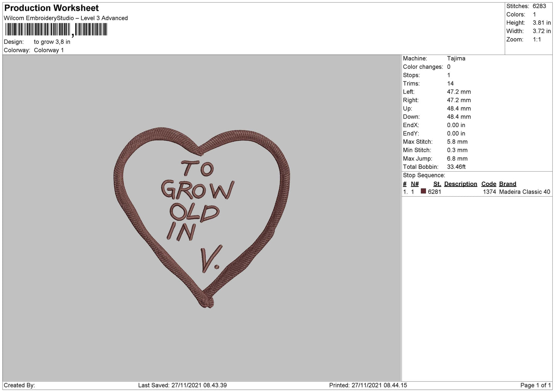
Task: Click 'Wilcom EmbroideryStudio – Level 3 Advanced' text
Action: (x=66, y=18)
